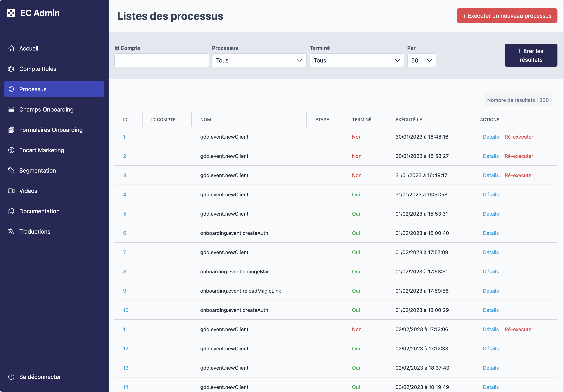Click the Champs Onboarding list icon

[x=11, y=110]
